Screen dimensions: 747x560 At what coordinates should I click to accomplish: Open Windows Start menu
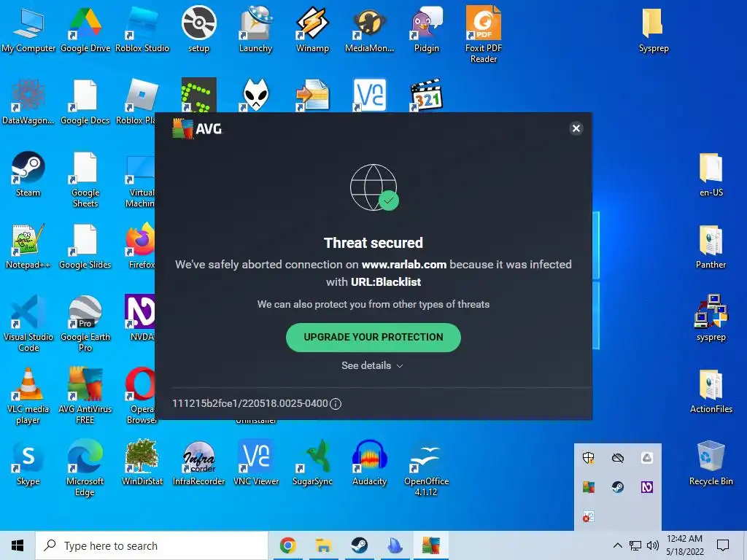tap(18, 545)
